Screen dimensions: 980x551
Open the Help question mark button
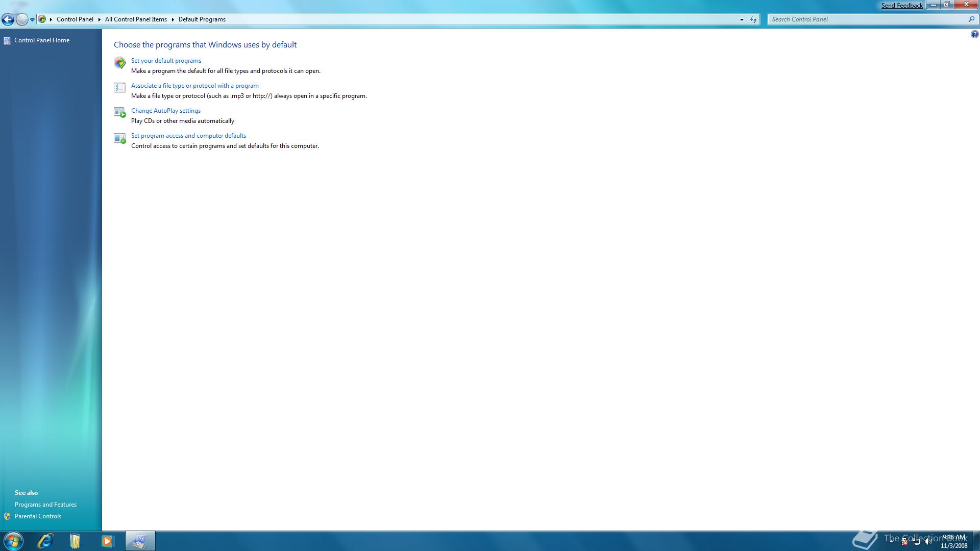pos(974,35)
